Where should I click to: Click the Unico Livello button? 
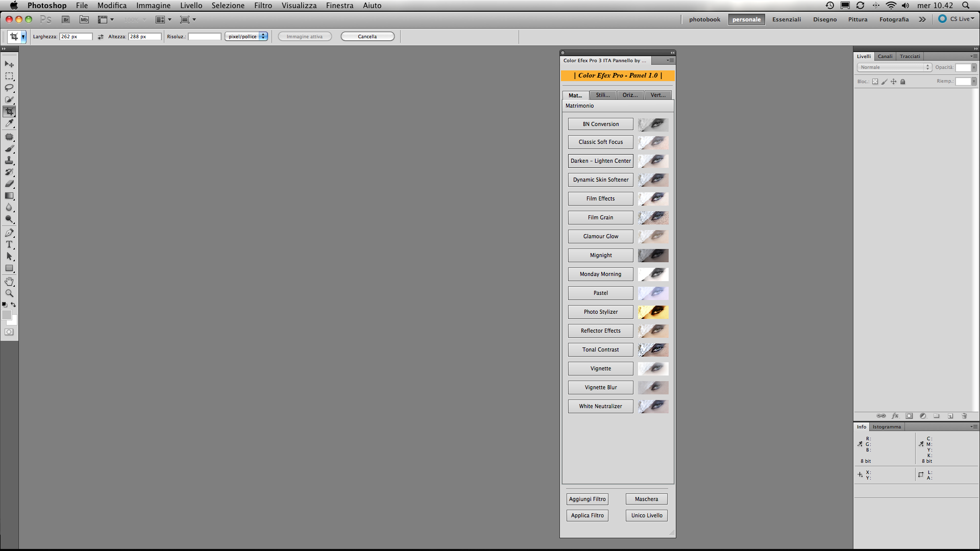tap(647, 515)
